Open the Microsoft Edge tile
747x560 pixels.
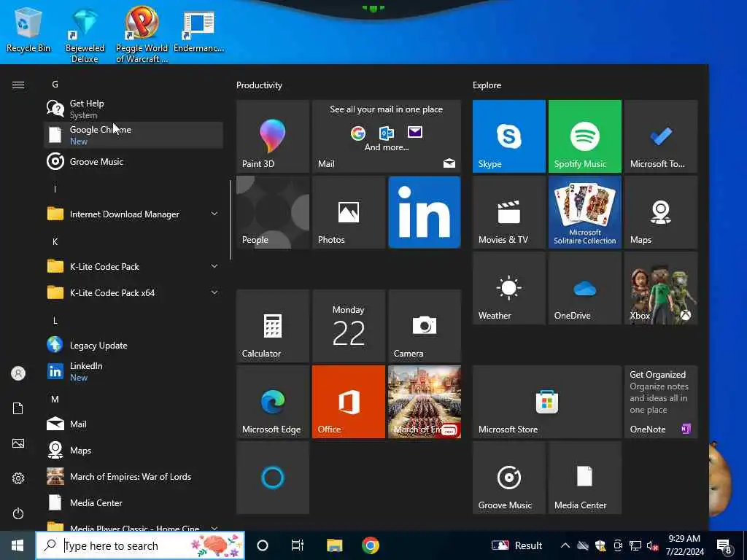pyautogui.click(x=273, y=402)
